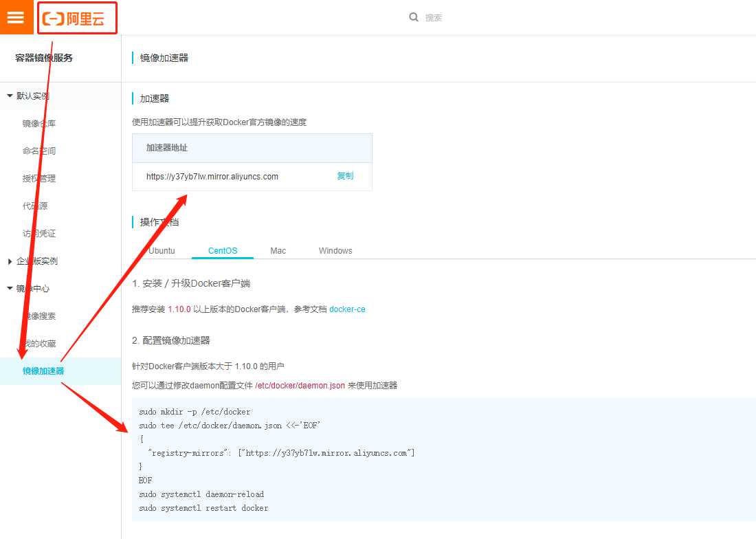Click the 'sudo systemctl restart docker' line
This screenshot has height=539, width=756.
(203, 507)
